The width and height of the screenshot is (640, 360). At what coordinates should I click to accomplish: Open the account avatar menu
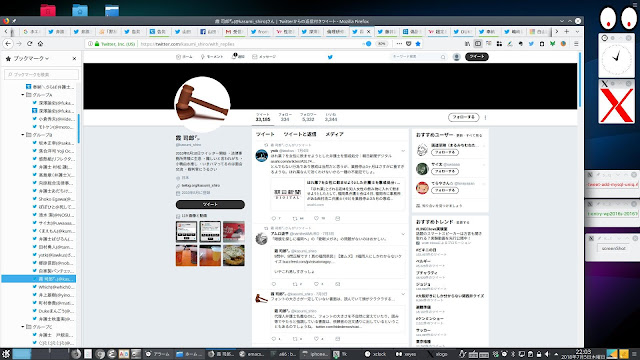[x=457, y=57]
